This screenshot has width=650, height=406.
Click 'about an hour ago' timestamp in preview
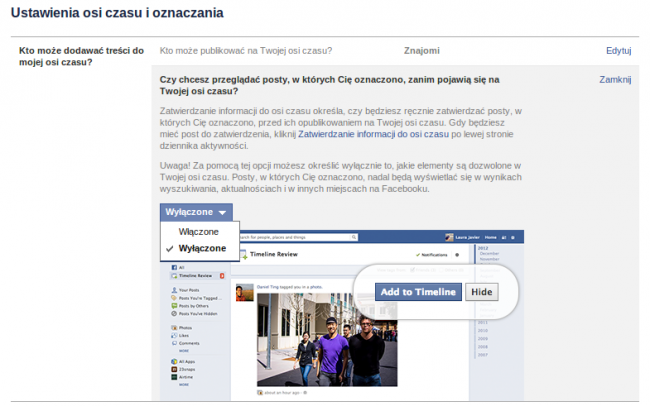pos(282,392)
